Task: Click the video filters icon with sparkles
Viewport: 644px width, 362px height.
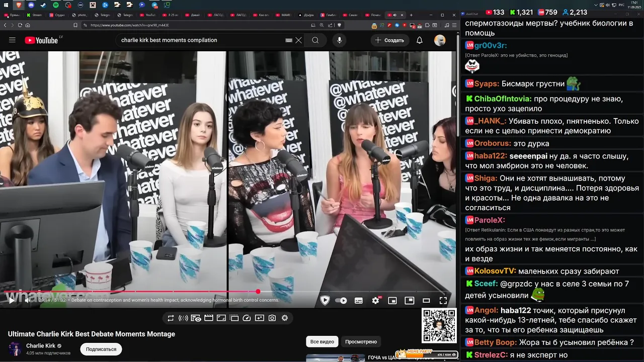Action: click(259, 318)
